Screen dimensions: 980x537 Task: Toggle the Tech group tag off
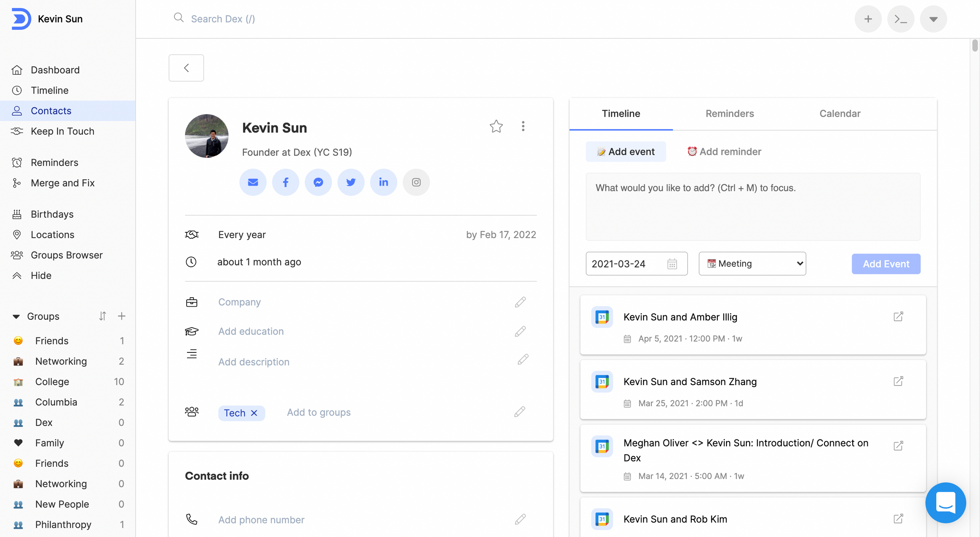click(x=255, y=413)
